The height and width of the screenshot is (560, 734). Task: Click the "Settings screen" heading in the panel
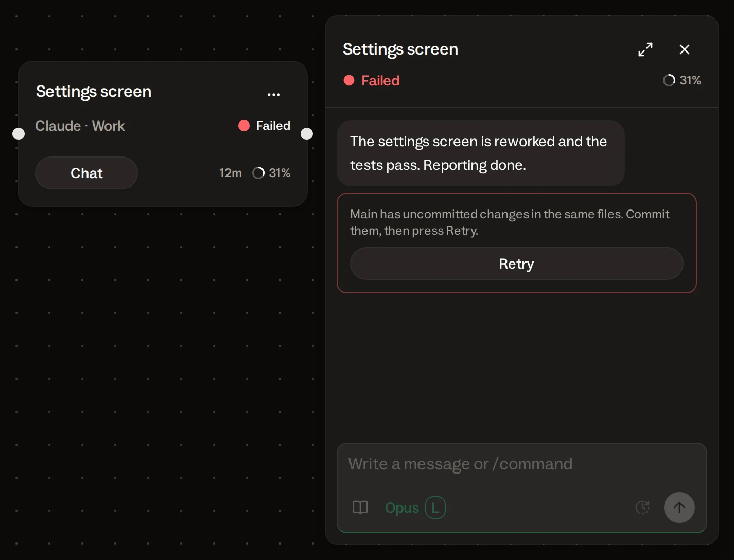click(x=400, y=49)
